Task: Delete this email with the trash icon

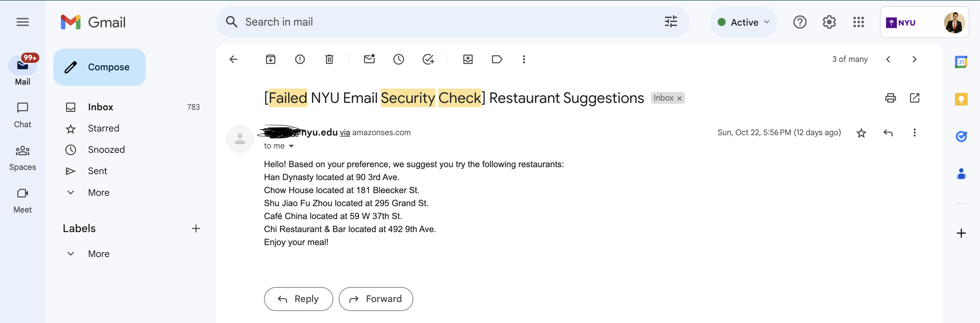Action: pyautogui.click(x=329, y=59)
